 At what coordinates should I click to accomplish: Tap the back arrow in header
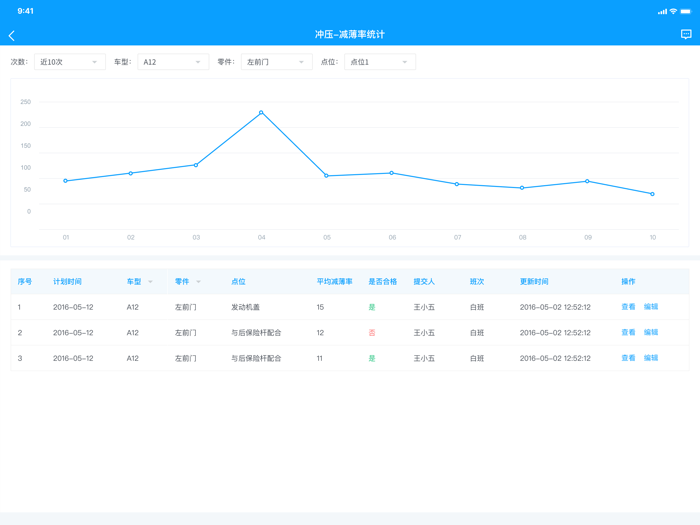pyautogui.click(x=12, y=36)
